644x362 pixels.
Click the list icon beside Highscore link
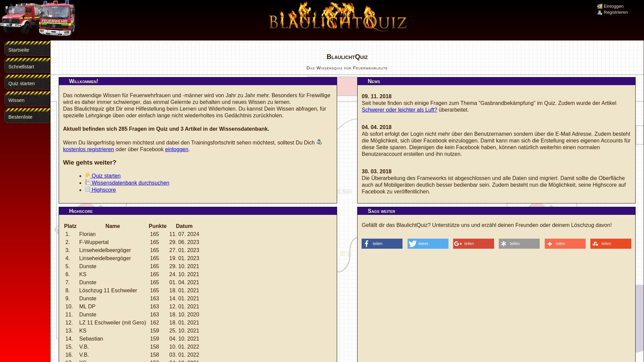click(x=88, y=189)
